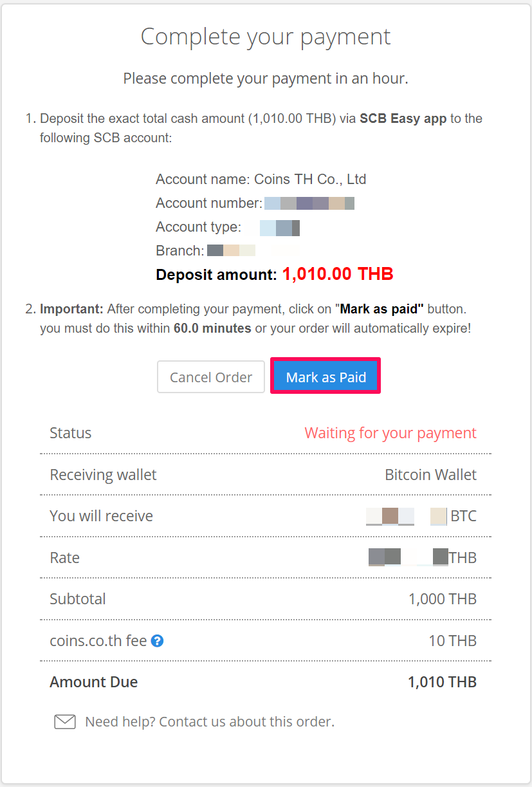Screen dimensions: 532x787
Task: Click the Complete your payment heading
Action: point(266,37)
